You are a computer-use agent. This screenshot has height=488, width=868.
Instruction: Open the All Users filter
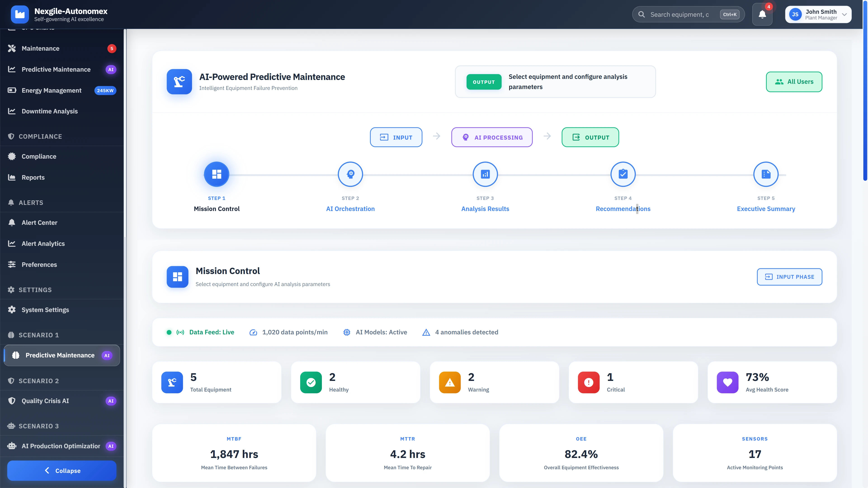(794, 82)
